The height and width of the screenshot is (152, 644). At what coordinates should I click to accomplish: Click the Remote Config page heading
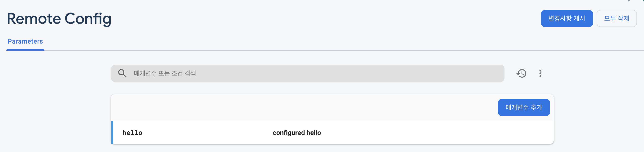[59, 19]
